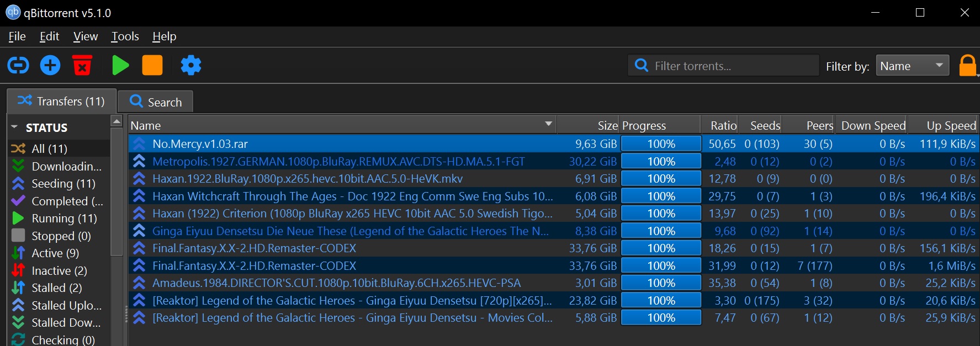This screenshot has height=346, width=980.
Task: Click the Filter torrents input field
Action: pyautogui.click(x=723, y=66)
